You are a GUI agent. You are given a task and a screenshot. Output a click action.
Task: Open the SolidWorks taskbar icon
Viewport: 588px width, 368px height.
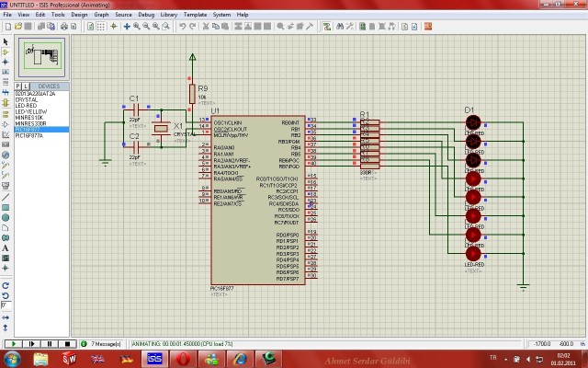pos(70,359)
